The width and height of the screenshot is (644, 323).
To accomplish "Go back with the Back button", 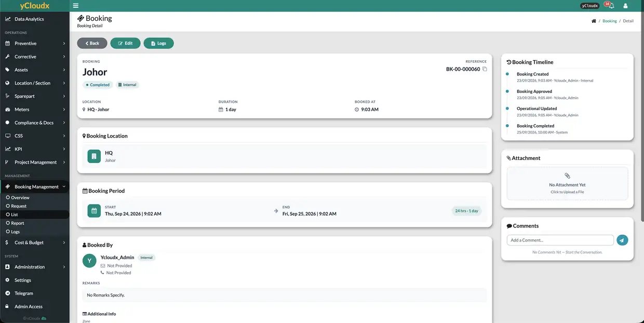I will tap(92, 43).
